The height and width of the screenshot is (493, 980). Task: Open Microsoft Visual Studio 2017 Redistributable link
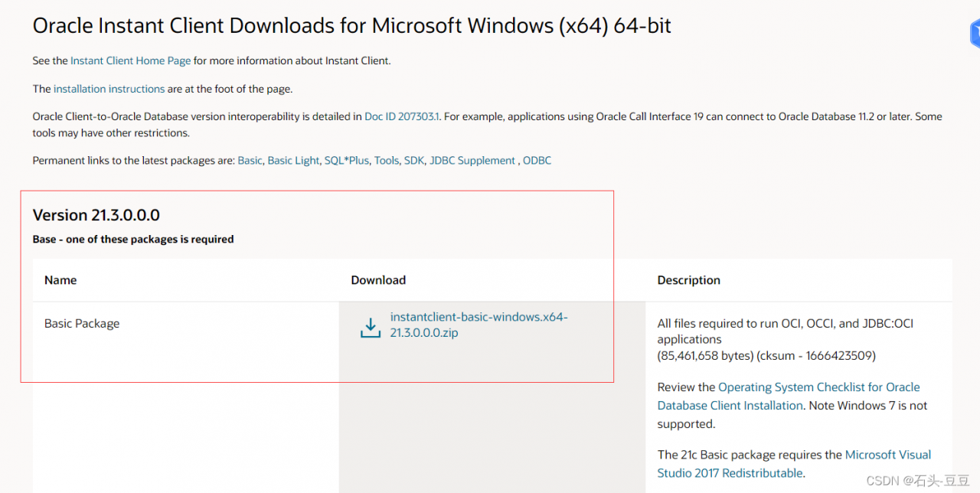tap(795, 463)
